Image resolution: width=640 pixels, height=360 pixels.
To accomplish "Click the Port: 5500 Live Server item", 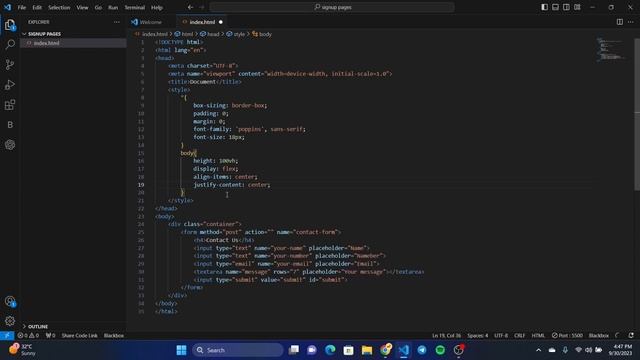I will (567, 336).
